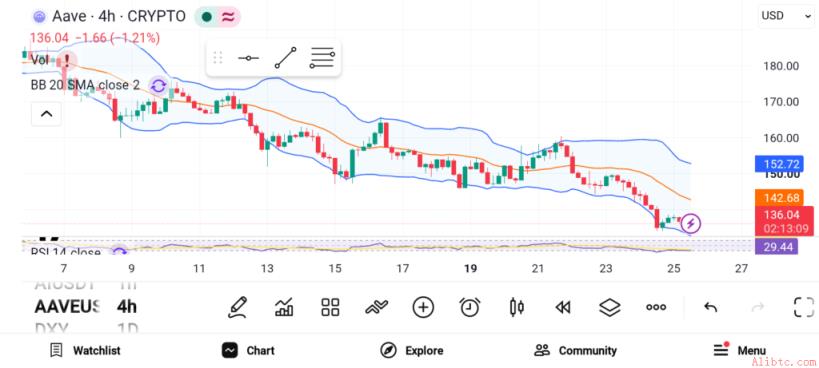Start bar replay with the rewind icon
Screen dimensions: 819x368
tap(563, 307)
